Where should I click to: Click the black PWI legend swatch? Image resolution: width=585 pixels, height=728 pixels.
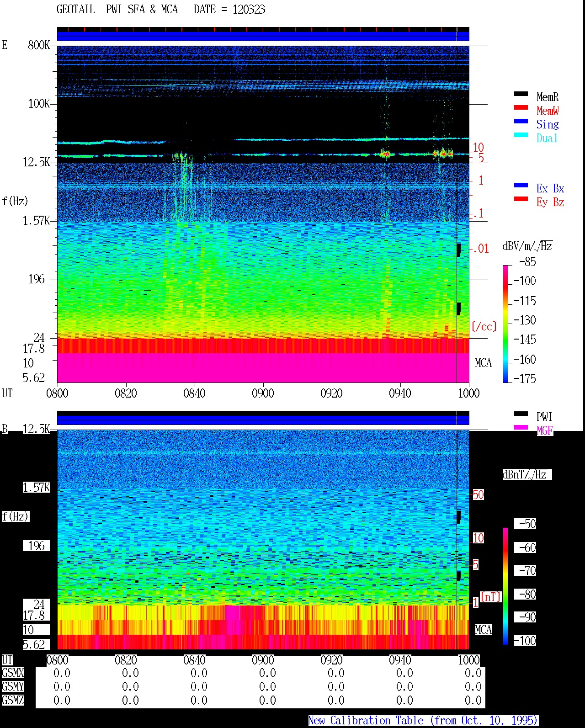coord(521,414)
